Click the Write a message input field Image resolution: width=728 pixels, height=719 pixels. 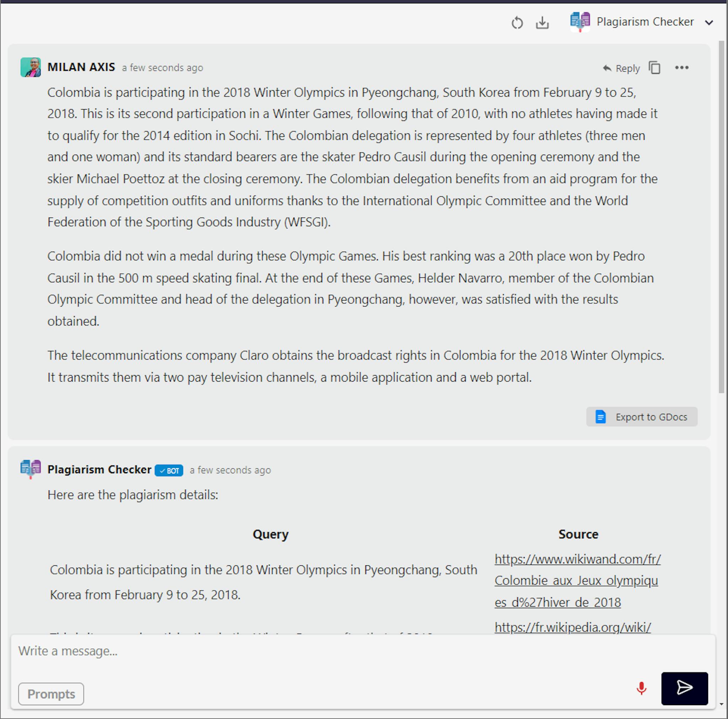pyautogui.click(x=364, y=651)
